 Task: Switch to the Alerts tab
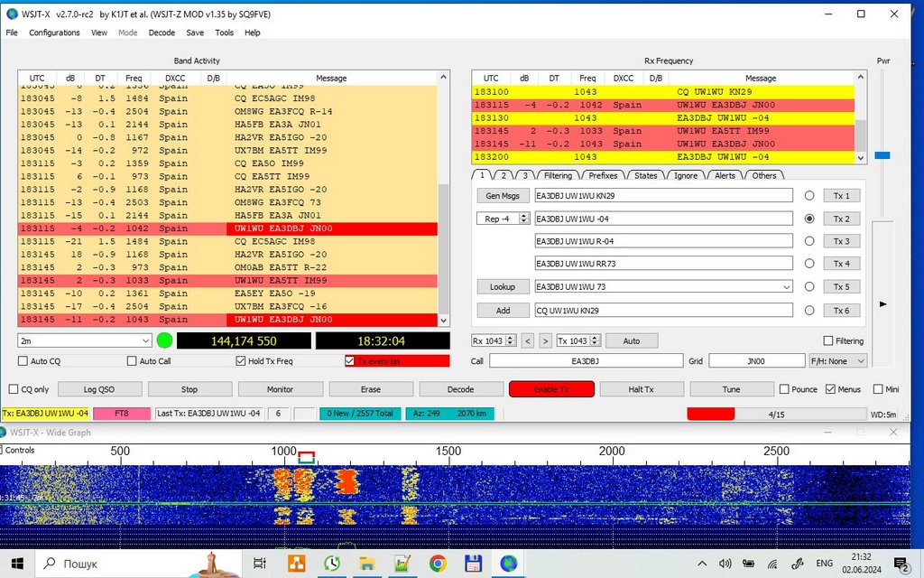pyautogui.click(x=725, y=175)
